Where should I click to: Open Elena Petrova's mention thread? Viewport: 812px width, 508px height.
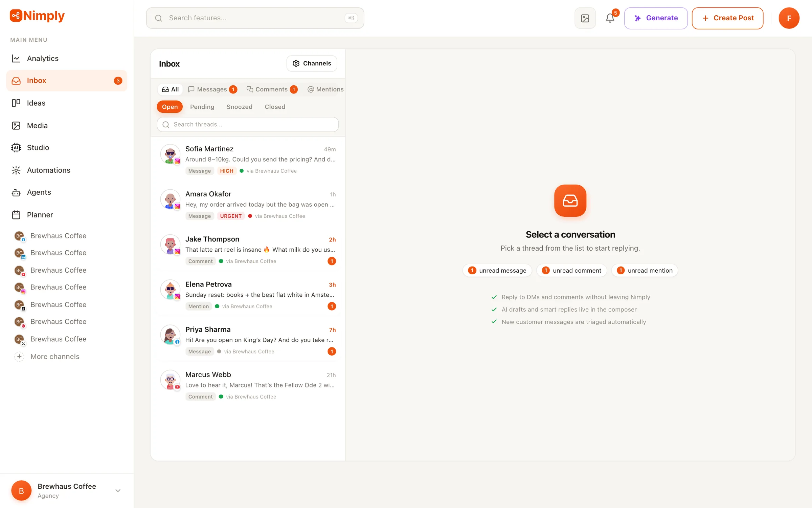click(x=248, y=295)
